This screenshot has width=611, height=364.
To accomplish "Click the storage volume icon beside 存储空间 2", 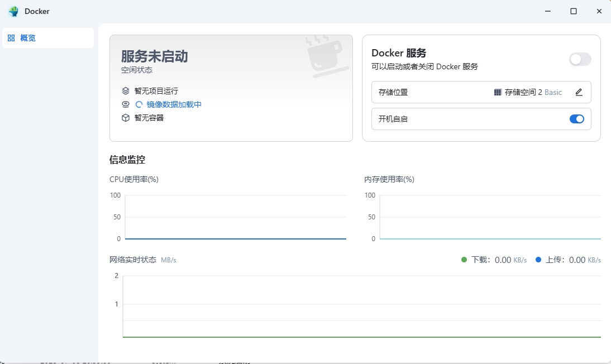I will click(498, 92).
